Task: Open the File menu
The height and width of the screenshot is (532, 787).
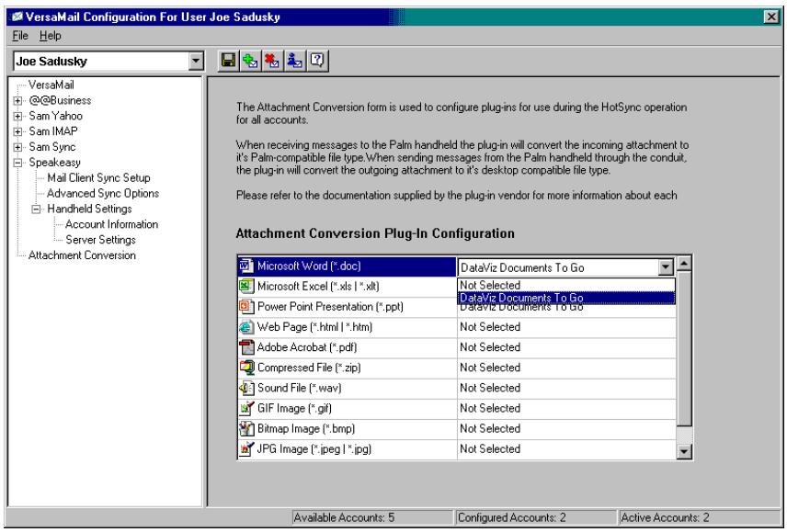Action: point(20,36)
